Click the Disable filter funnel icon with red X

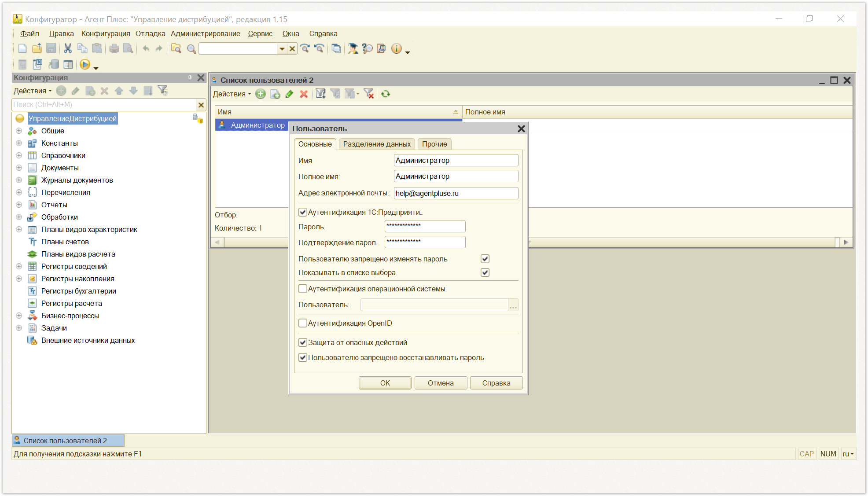pyautogui.click(x=369, y=94)
